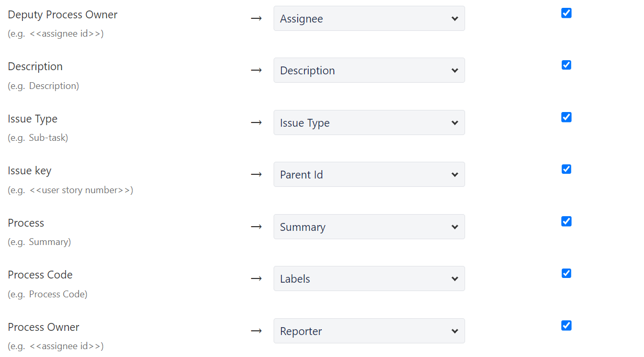Open the Parent Id mapping dropdown
The image size is (644, 357).
[369, 174]
